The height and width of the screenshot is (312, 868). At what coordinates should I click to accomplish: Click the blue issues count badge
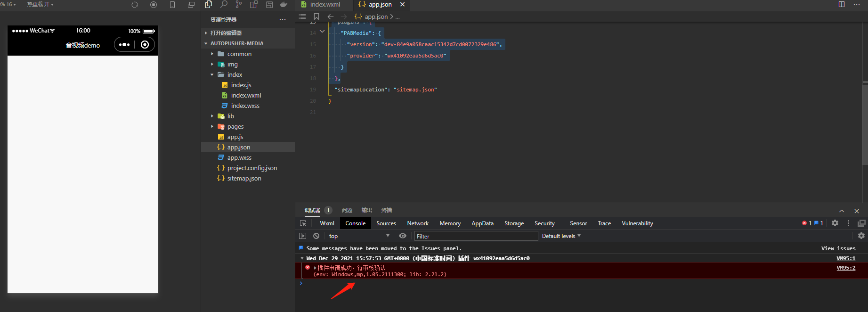[x=819, y=223]
